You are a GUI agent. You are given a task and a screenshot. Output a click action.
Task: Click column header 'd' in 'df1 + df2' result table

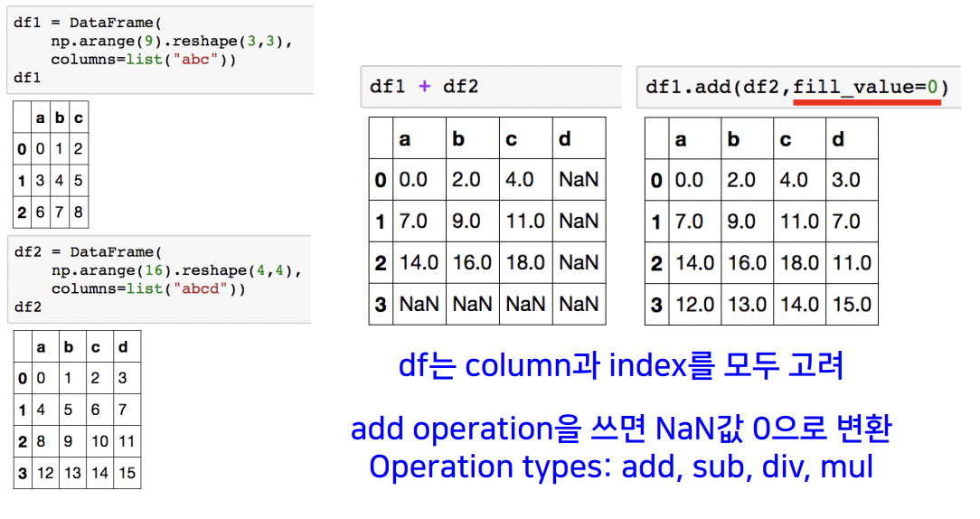click(565, 139)
